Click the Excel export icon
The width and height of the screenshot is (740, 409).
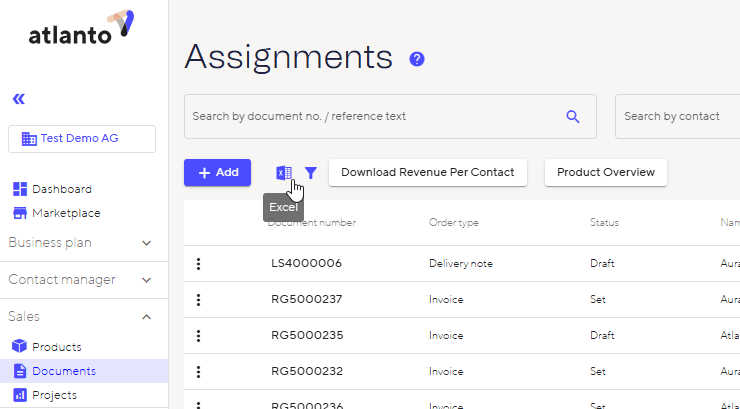284,173
